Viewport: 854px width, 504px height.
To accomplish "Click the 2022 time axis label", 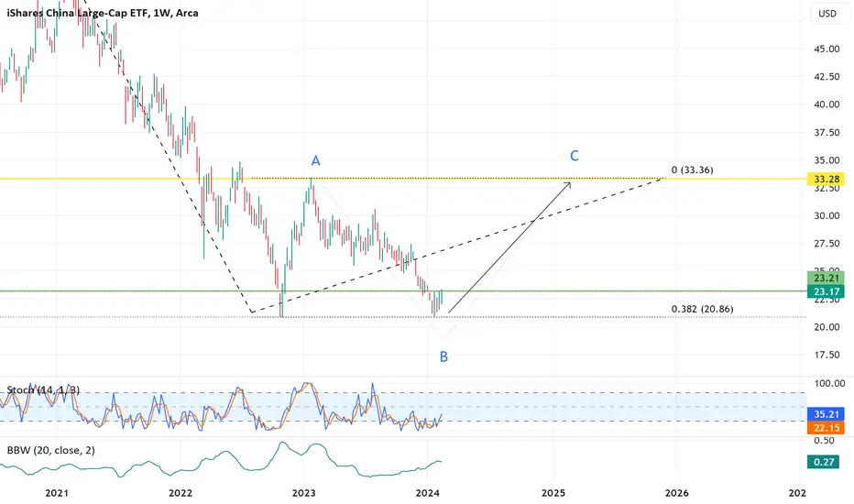I will coord(181,493).
